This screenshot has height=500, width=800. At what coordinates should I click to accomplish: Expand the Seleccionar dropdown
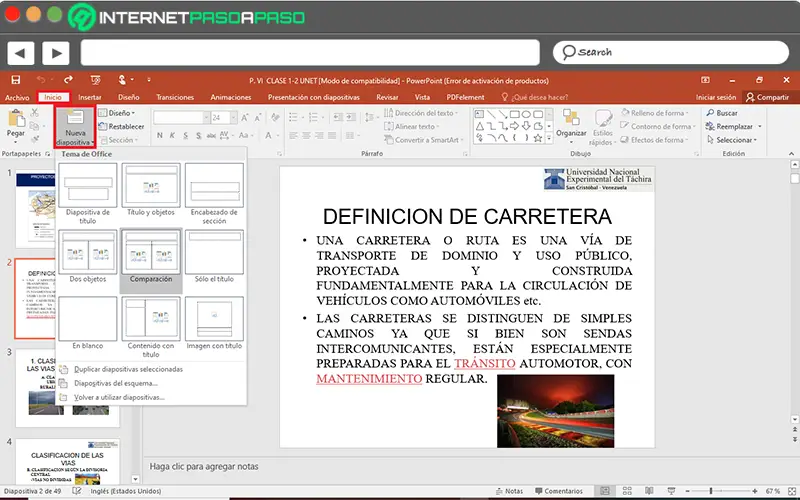pos(737,140)
